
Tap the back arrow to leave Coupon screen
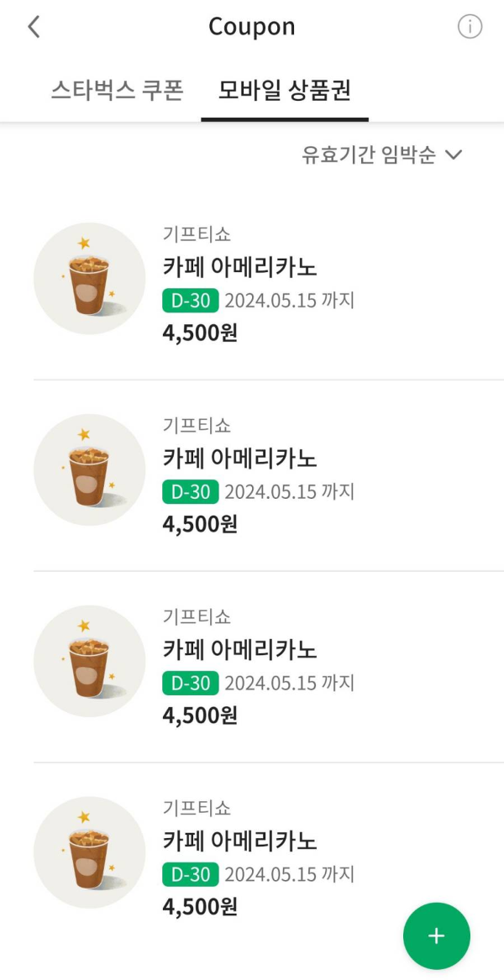pos(33,26)
